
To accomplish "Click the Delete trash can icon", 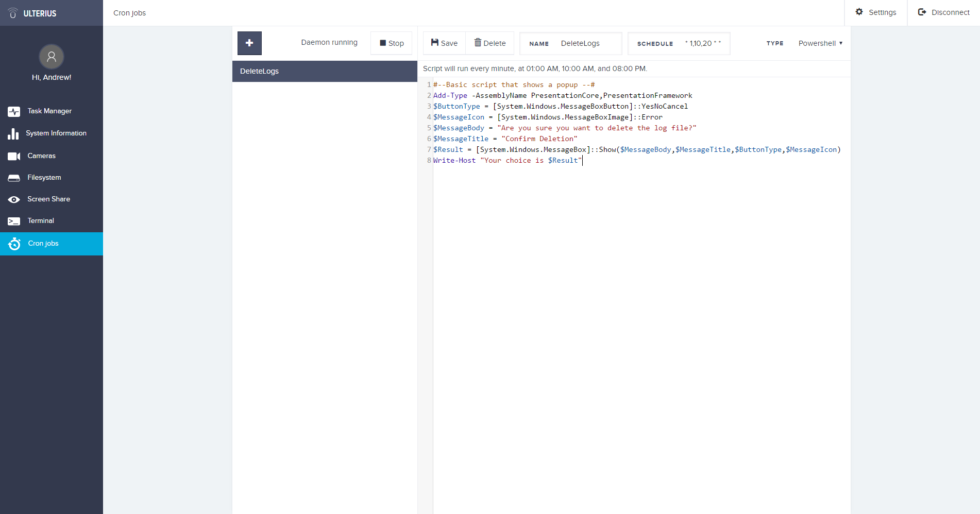I will coord(478,42).
